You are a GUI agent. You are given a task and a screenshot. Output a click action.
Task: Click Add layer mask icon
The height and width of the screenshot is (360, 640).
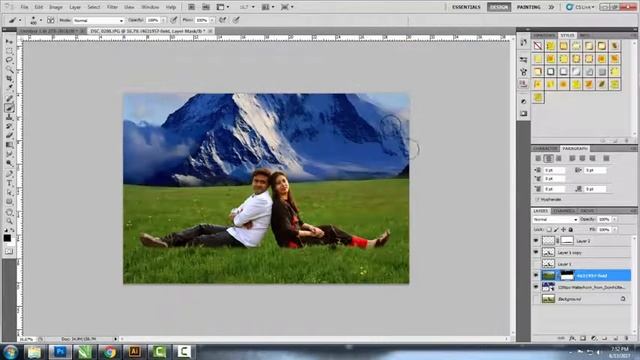583,338
